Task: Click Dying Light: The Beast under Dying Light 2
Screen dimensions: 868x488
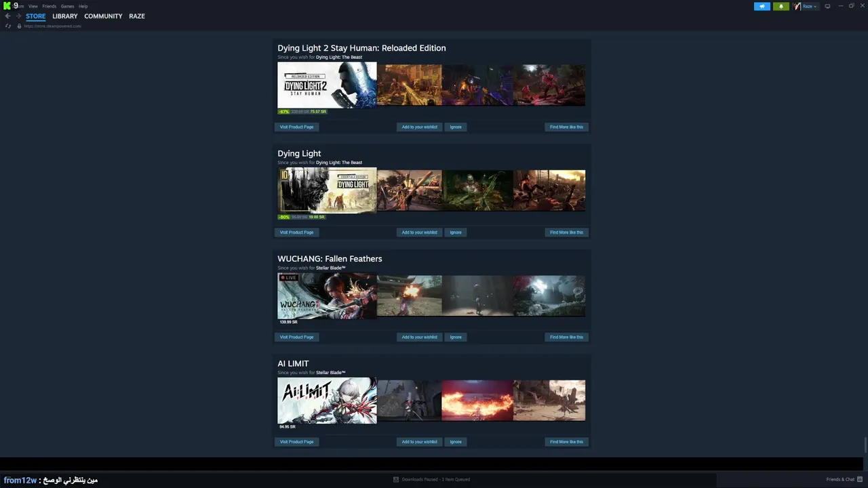Action: coord(339,58)
